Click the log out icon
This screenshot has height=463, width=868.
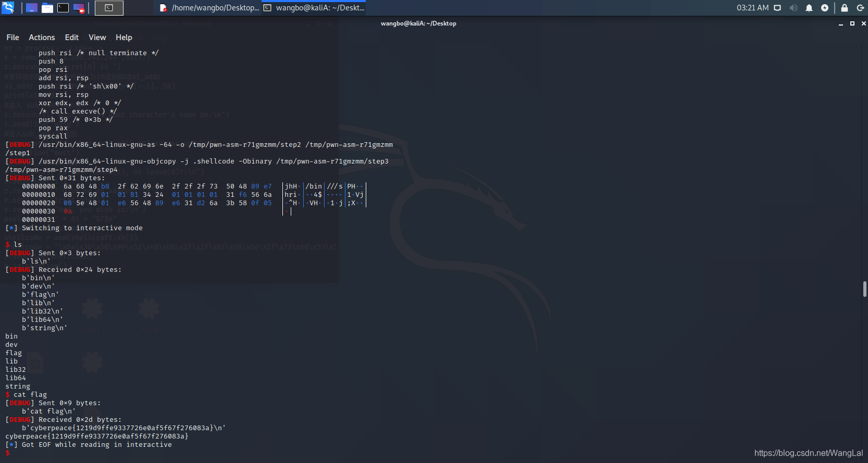click(860, 8)
